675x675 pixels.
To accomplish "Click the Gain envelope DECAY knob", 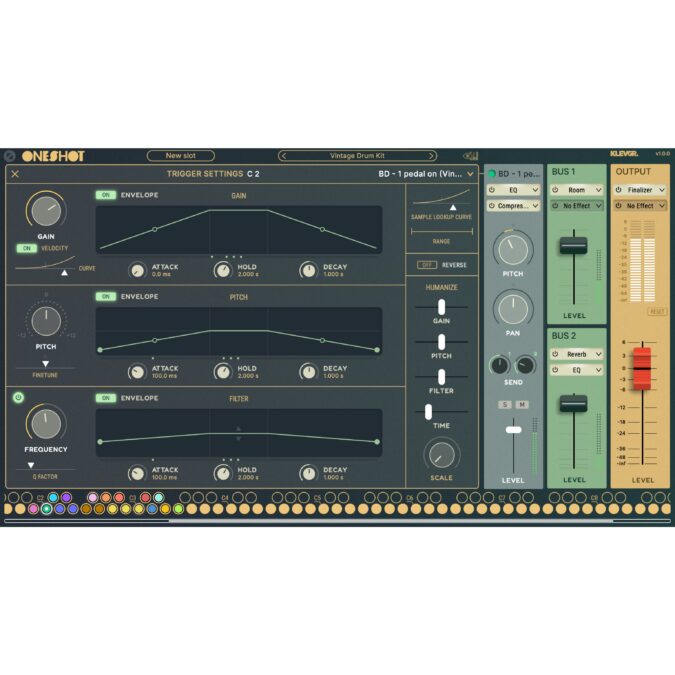I will 308,270.
